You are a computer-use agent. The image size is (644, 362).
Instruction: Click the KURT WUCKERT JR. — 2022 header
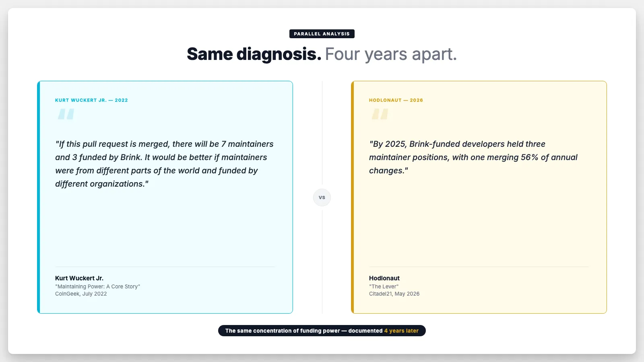click(x=91, y=100)
